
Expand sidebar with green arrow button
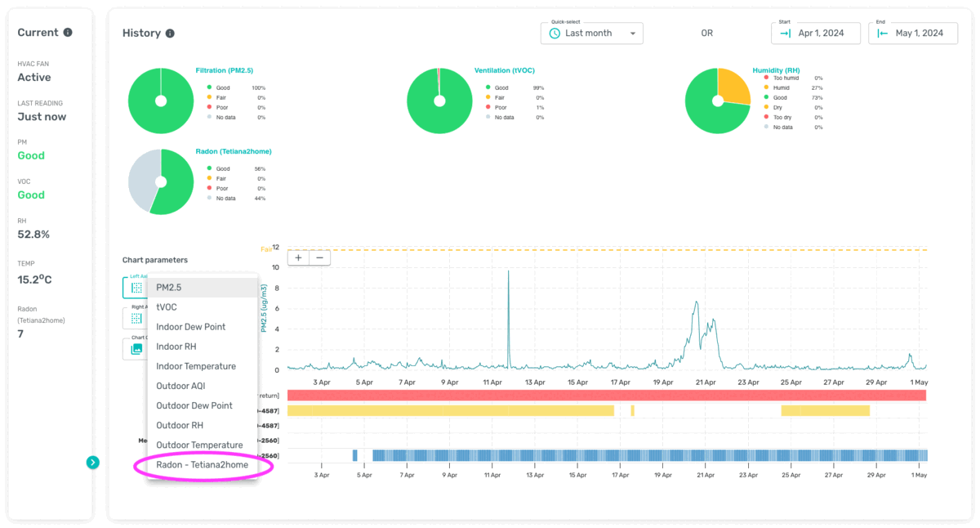click(x=93, y=463)
